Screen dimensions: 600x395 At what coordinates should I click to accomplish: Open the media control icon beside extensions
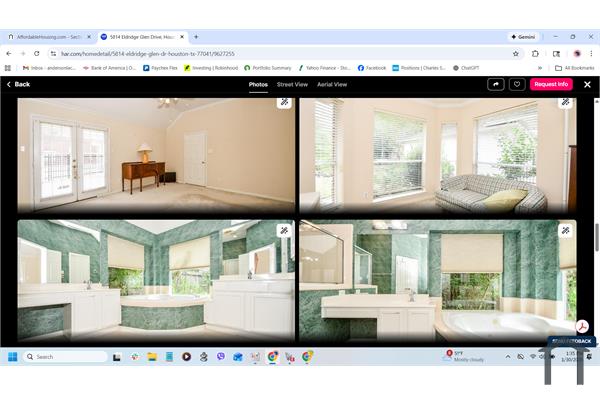556,54
